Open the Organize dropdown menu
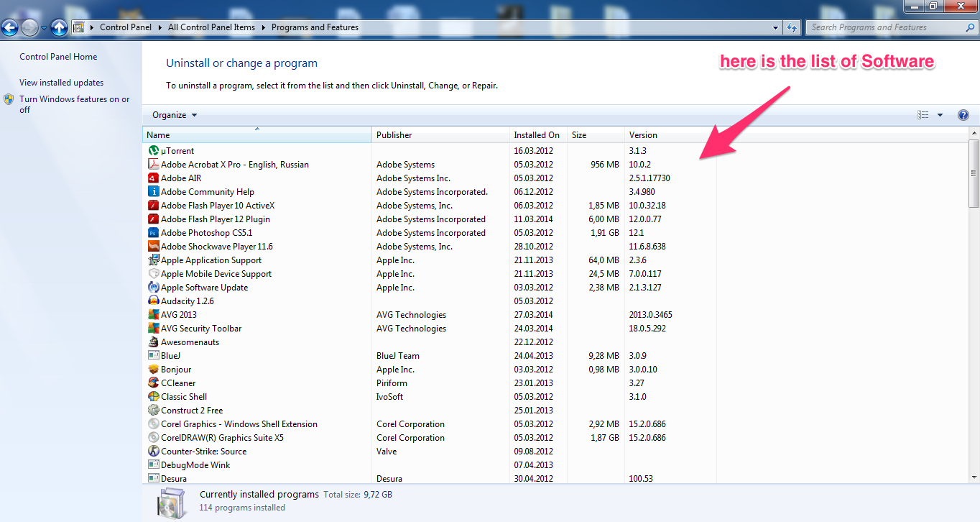This screenshot has width=980, height=522. 175,115
